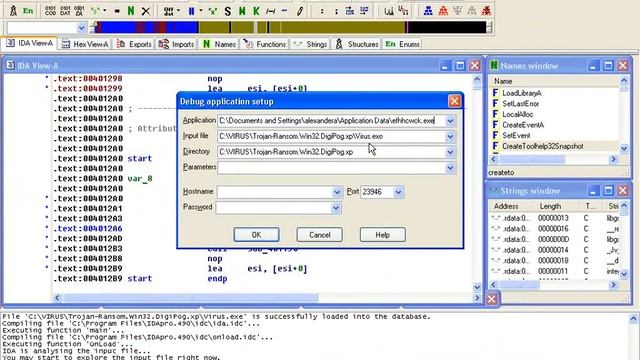The height and width of the screenshot is (360, 640).
Task: Click the Help button in the dialog
Action: 382,235
